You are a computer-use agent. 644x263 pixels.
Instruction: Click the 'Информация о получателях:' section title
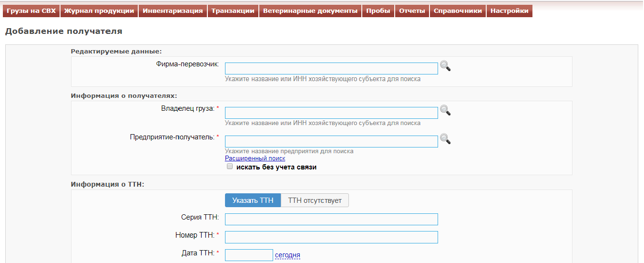coord(124,95)
